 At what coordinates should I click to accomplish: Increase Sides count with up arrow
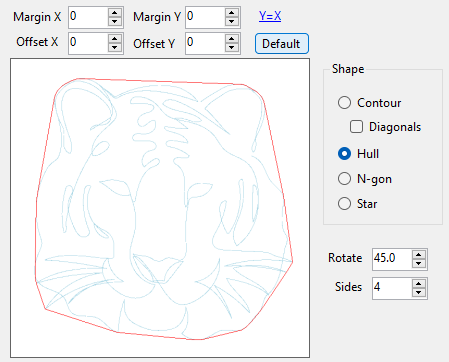pyautogui.click(x=419, y=284)
